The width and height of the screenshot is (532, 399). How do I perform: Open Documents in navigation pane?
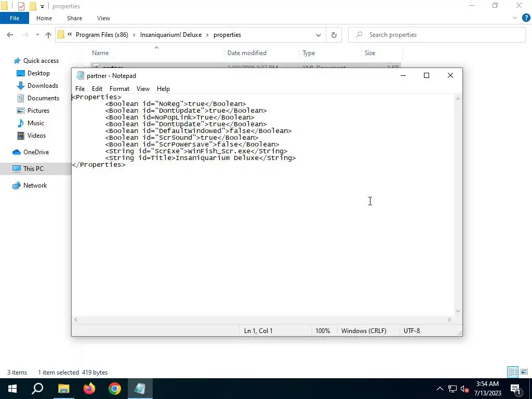[43, 98]
